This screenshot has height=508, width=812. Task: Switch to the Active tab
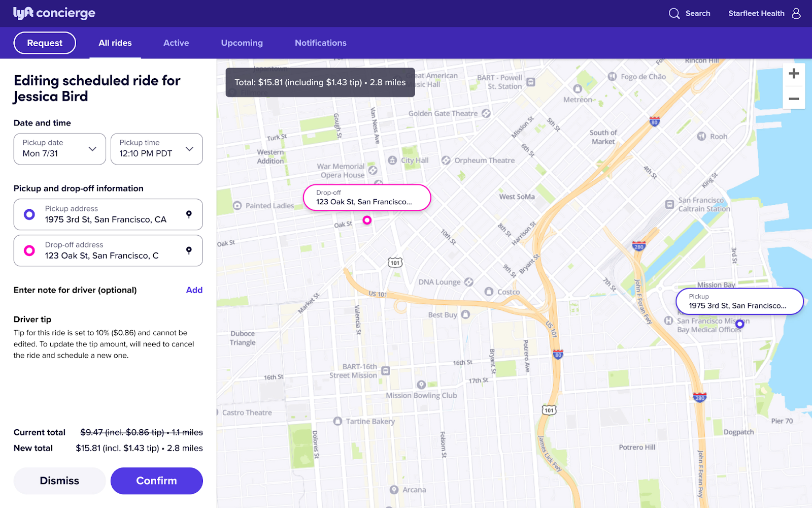point(176,43)
